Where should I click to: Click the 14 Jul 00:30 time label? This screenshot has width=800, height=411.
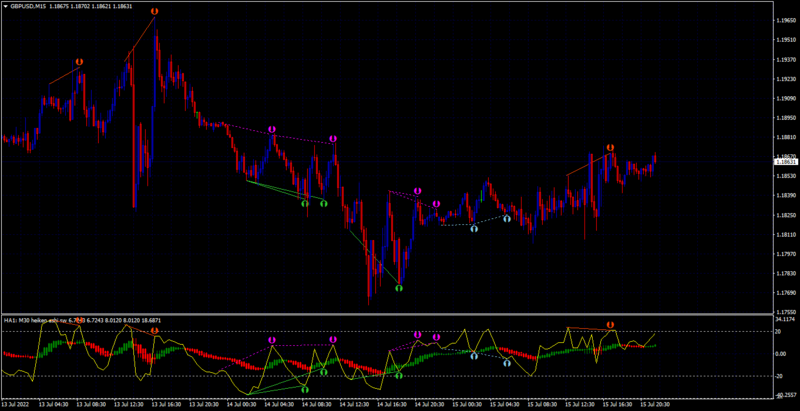[242, 403]
